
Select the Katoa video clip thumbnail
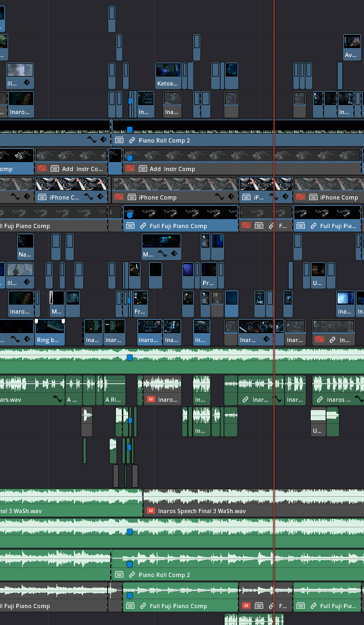tap(168, 70)
